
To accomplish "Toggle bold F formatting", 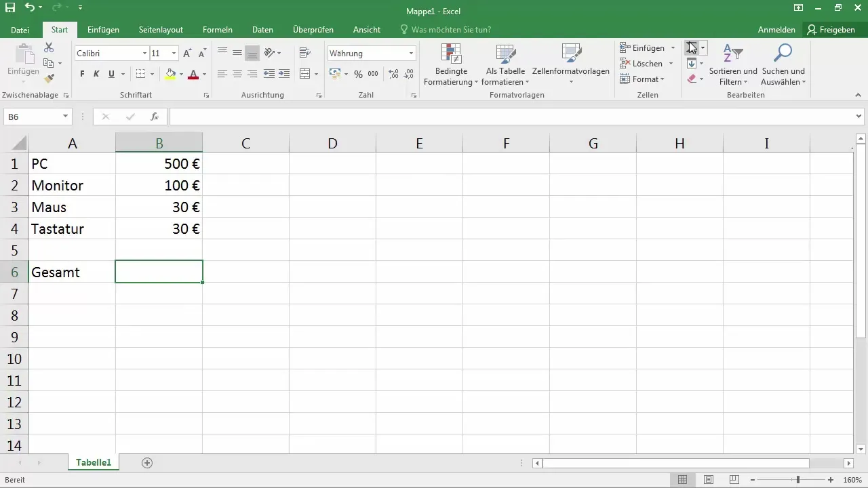I will (82, 74).
